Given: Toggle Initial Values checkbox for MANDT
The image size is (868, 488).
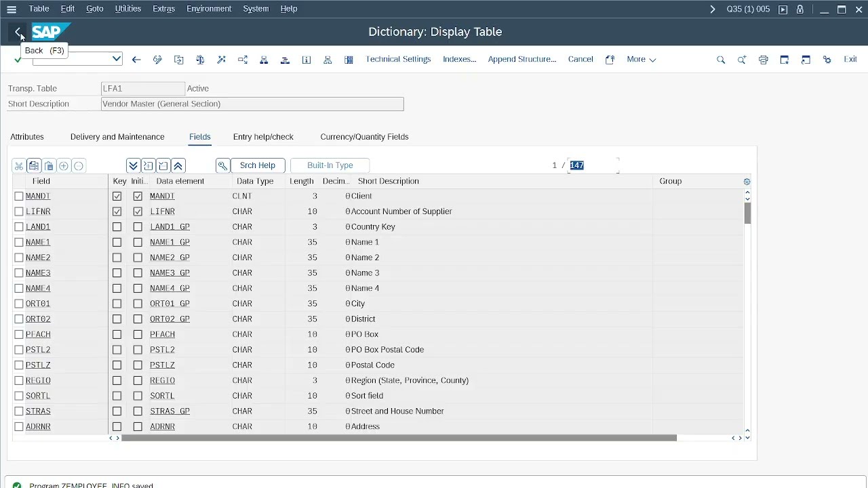Looking at the screenshot, I should [138, 196].
